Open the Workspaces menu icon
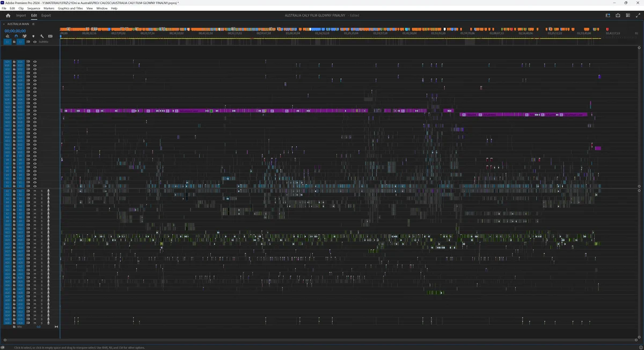 (608, 16)
